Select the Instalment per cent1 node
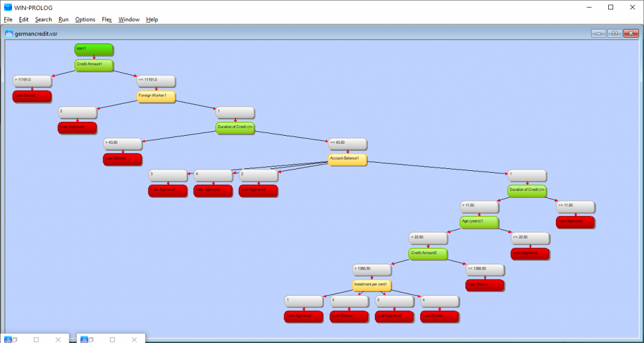 [x=371, y=285]
